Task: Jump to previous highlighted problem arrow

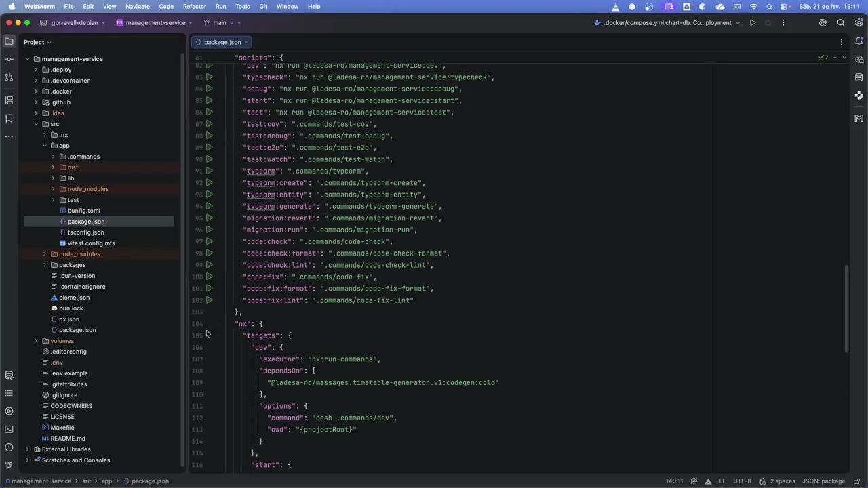Action: [835, 58]
